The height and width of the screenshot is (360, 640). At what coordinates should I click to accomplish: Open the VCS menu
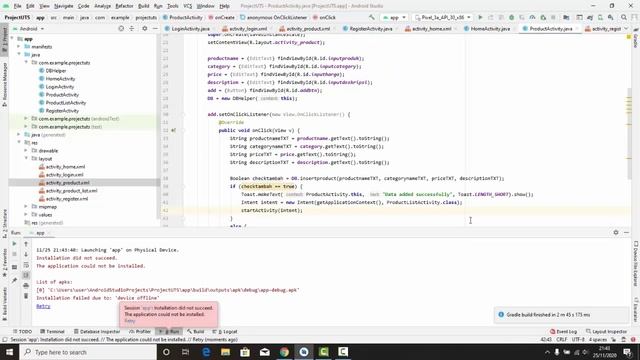(187, 6)
